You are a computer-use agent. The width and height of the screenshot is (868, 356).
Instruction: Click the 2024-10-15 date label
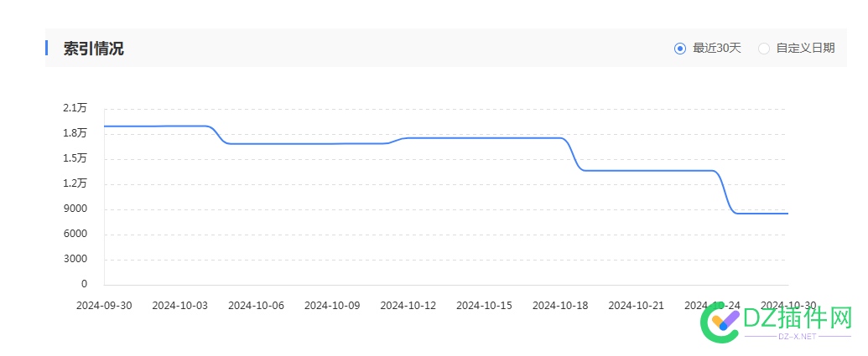click(x=484, y=306)
